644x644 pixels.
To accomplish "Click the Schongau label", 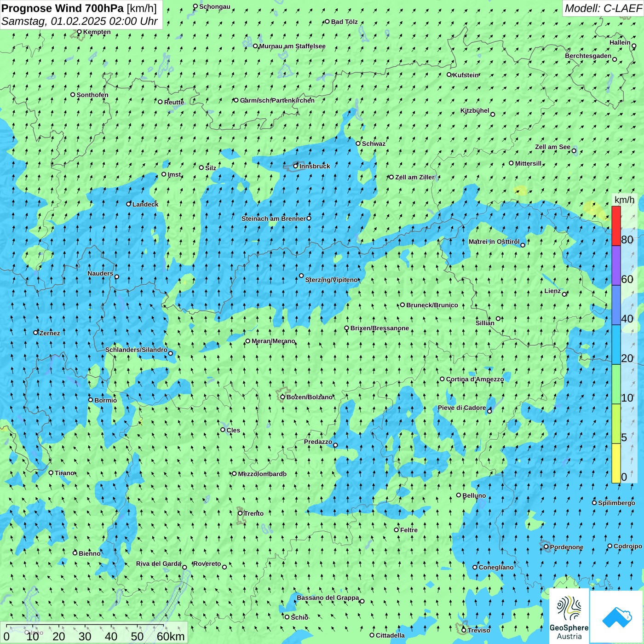I will click(x=215, y=6).
